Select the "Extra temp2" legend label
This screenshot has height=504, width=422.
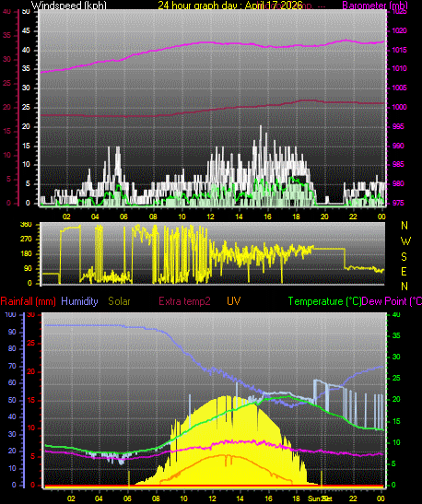[184, 301]
